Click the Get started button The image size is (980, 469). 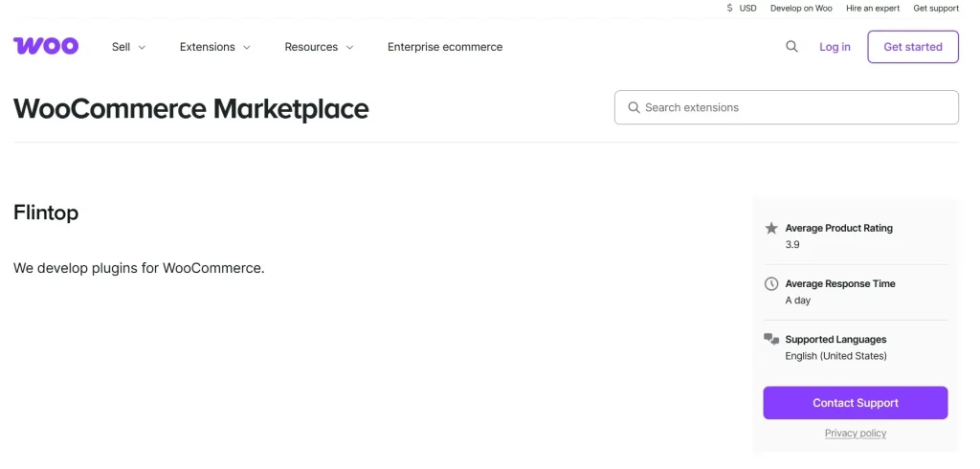point(912,47)
